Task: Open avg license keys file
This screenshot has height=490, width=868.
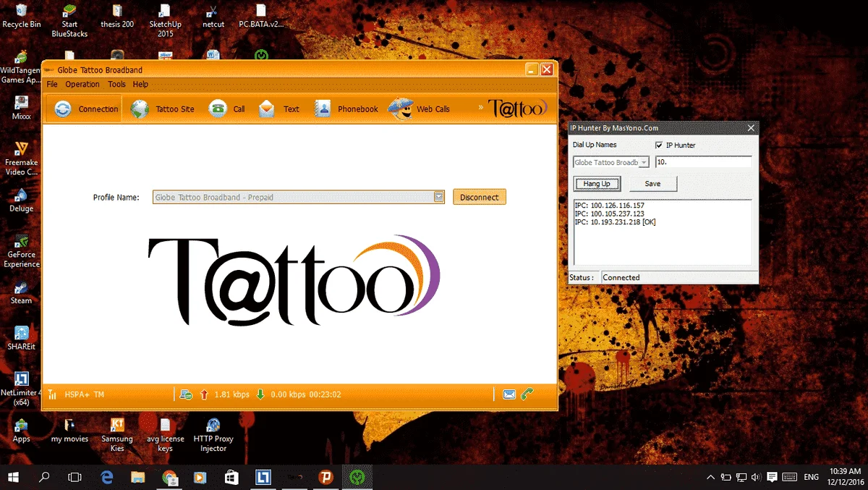Action: pyautogui.click(x=165, y=434)
